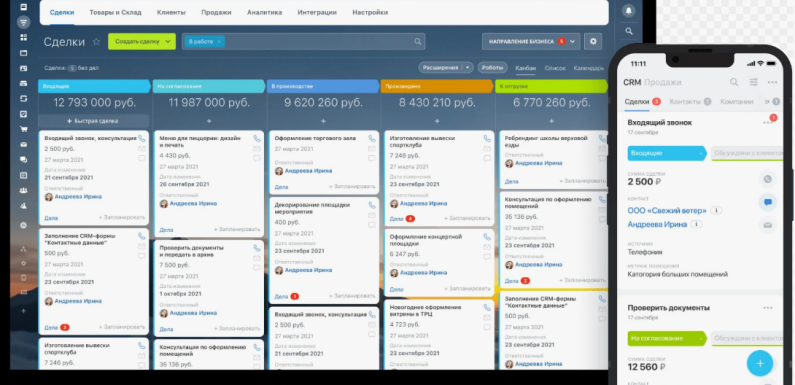Click the orange Произведено stage header
The width and height of the screenshot is (795, 385).
pyautogui.click(x=437, y=86)
